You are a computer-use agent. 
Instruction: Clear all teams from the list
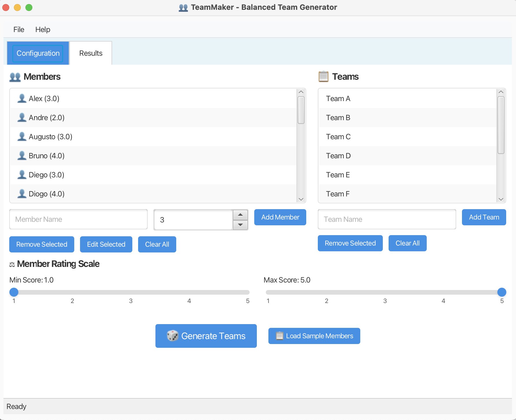click(x=407, y=243)
